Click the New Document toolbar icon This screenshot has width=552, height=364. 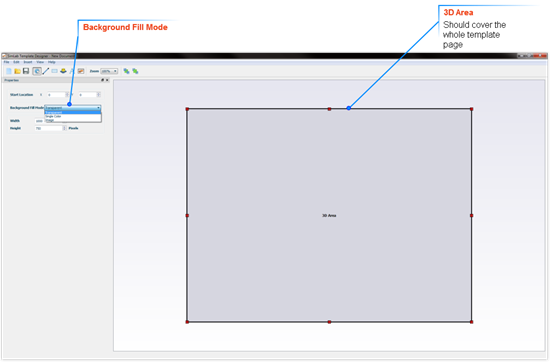pyautogui.click(x=9, y=71)
